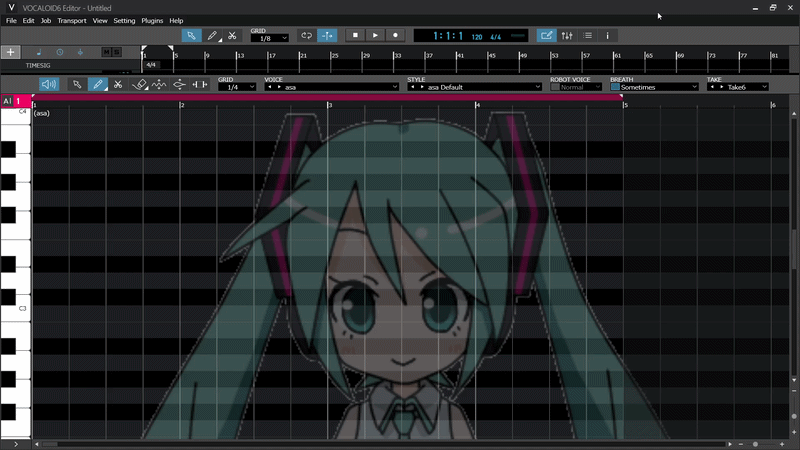The height and width of the screenshot is (450, 800).
Task: Open the Plugins menu
Action: (152, 20)
